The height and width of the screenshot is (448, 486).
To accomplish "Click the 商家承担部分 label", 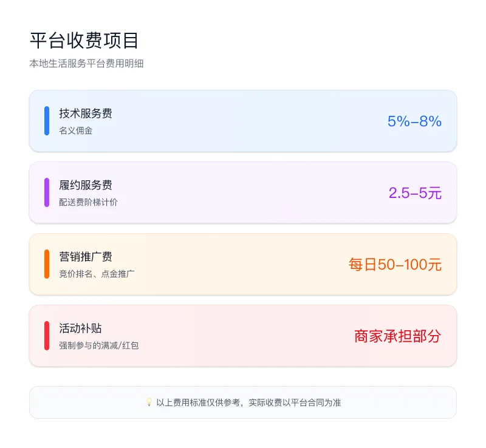I will tap(397, 336).
